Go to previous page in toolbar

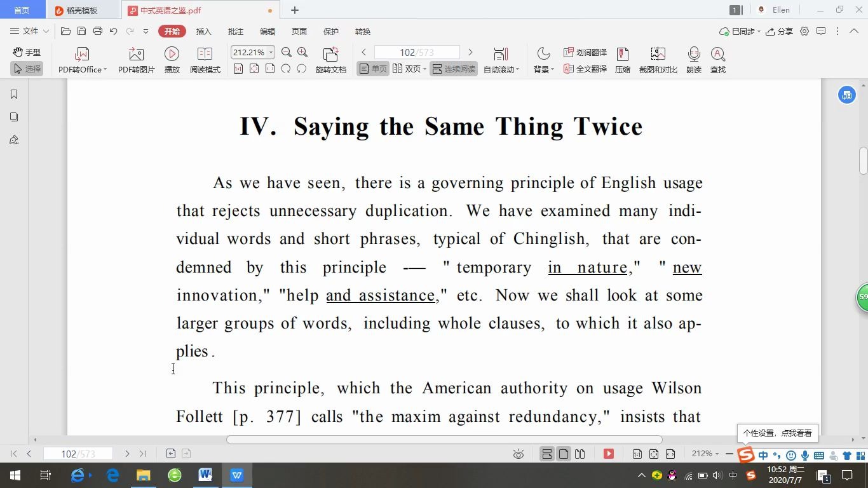point(363,52)
